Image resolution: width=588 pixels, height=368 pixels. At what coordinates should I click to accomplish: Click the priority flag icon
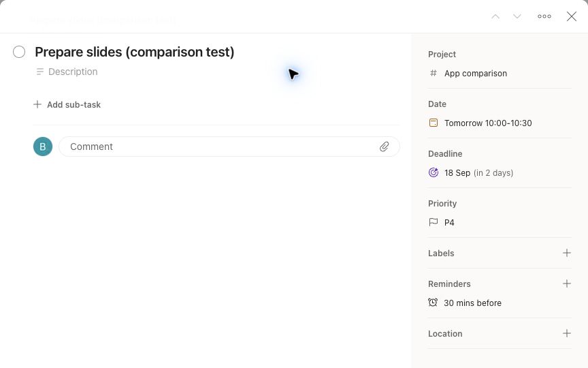(x=433, y=222)
